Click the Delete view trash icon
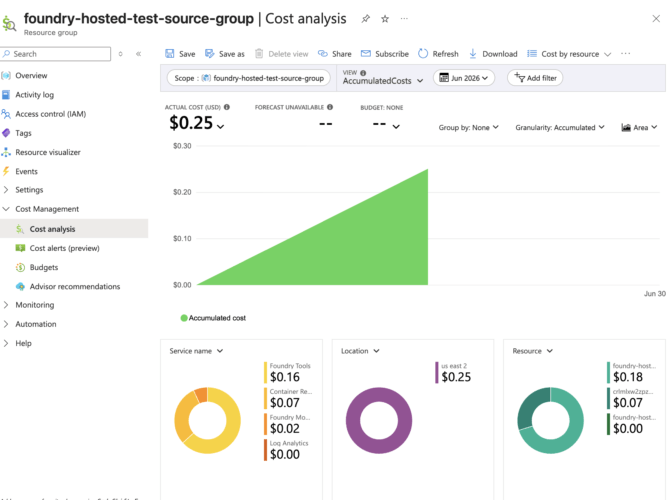 259,53
